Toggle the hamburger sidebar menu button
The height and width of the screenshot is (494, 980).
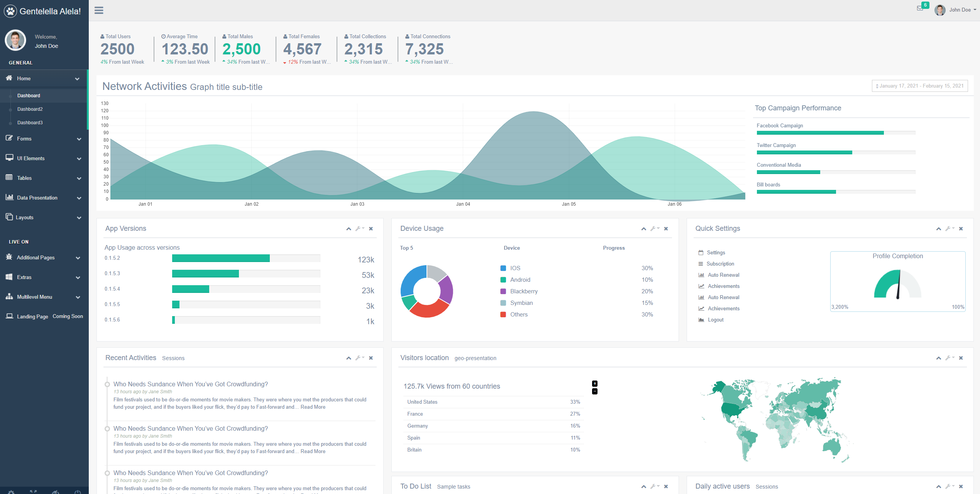click(99, 10)
